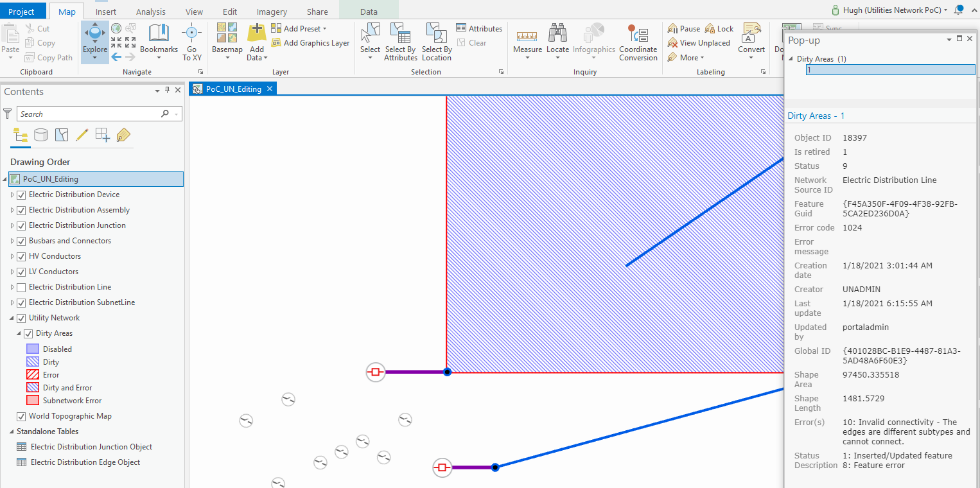
Task: Open the Analysis tab
Action: 150,11
